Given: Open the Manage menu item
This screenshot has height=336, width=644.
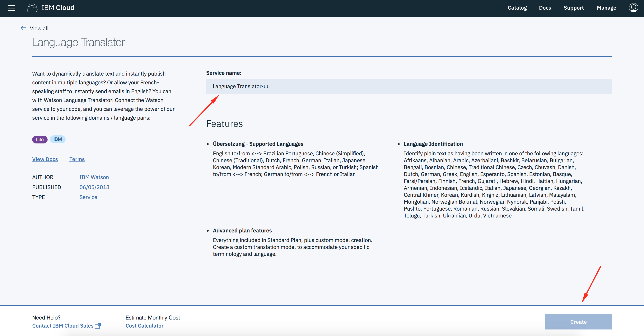Looking at the screenshot, I should tap(606, 8).
